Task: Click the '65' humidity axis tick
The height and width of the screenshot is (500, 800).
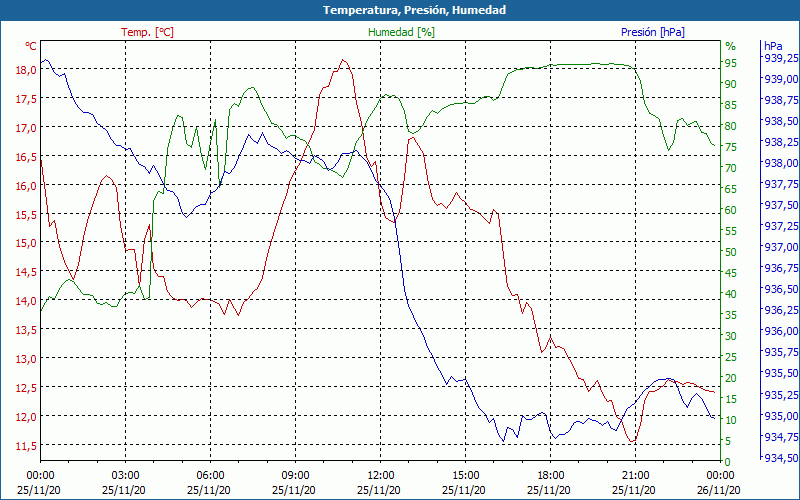Action: click(731, 189)
